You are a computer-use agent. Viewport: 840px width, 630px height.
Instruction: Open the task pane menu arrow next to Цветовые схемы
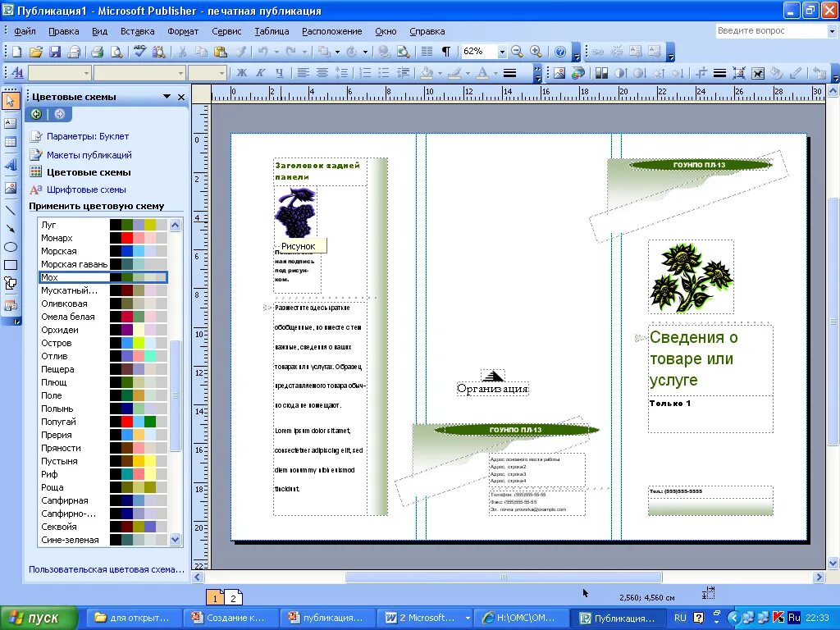(x=167, y=97)
